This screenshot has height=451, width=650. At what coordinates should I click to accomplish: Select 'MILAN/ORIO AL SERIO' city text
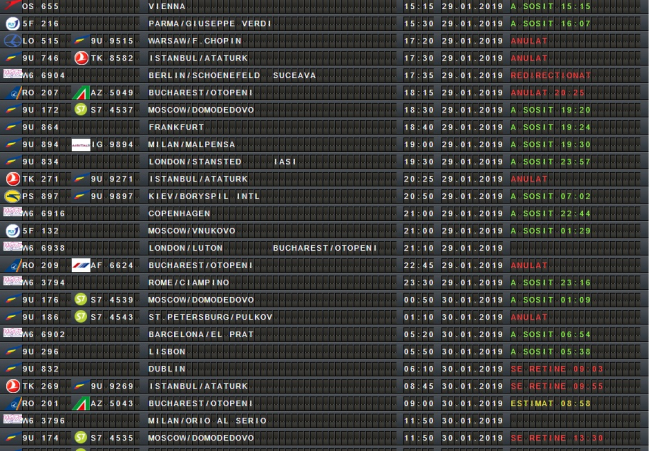tap(207, 421)
